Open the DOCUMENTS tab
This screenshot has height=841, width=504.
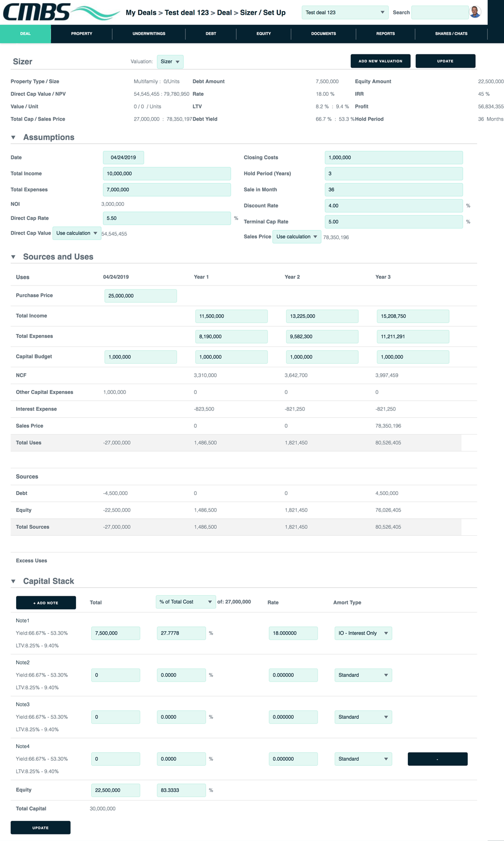(324, 34)
